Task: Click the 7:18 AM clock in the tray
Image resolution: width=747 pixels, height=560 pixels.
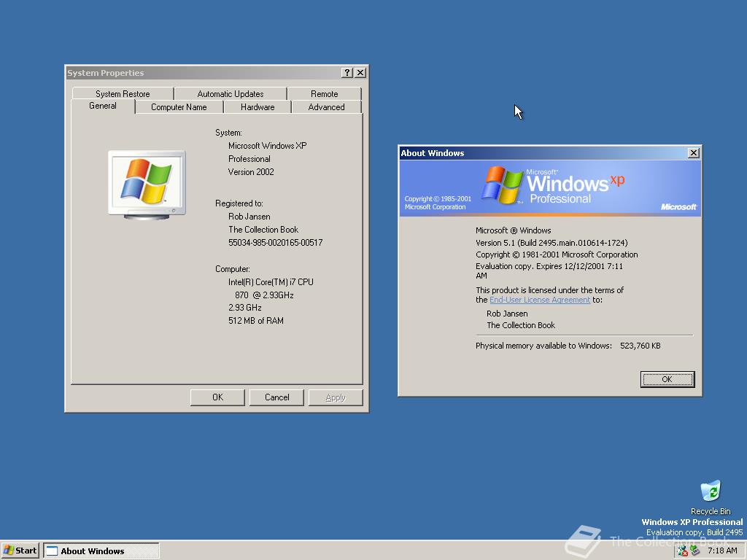Action: [x=721, y=551]
